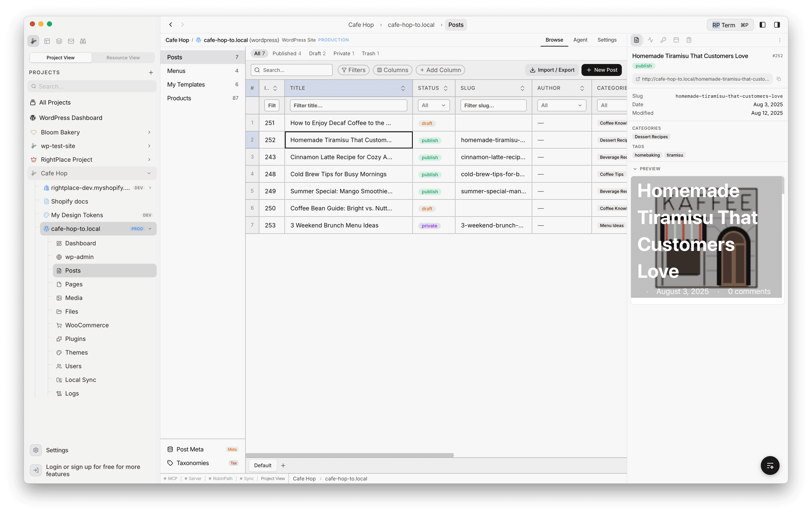This screenshot has width=812, height=515.
Task: Switch to the Agent tab
Action: pyautogui.click(x=580, y=40)
